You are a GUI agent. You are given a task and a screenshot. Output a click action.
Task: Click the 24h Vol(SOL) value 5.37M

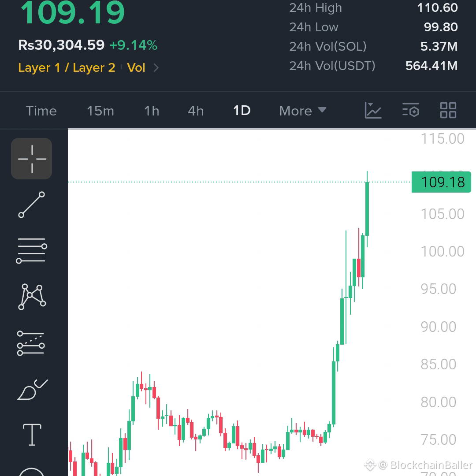click(439, 46)
